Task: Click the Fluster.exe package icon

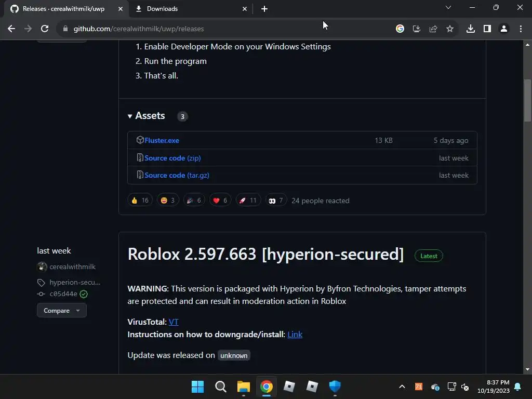Action: click(140, 140)
